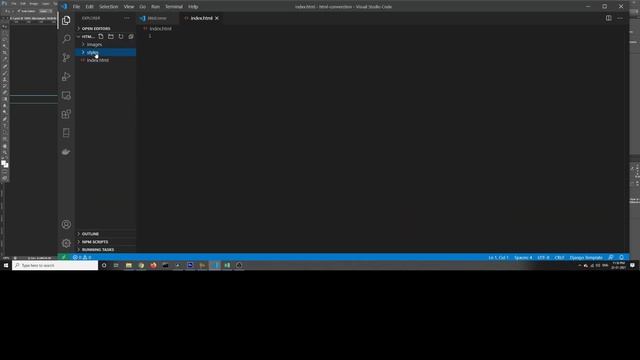Close the index.html editor tab
Screen dimensions: 640x360
(x=217, y=18)
